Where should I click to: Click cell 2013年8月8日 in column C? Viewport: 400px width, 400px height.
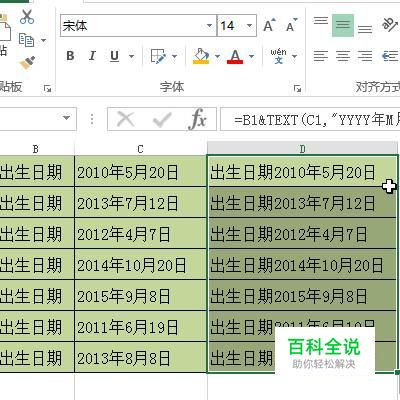click(140, 358)
